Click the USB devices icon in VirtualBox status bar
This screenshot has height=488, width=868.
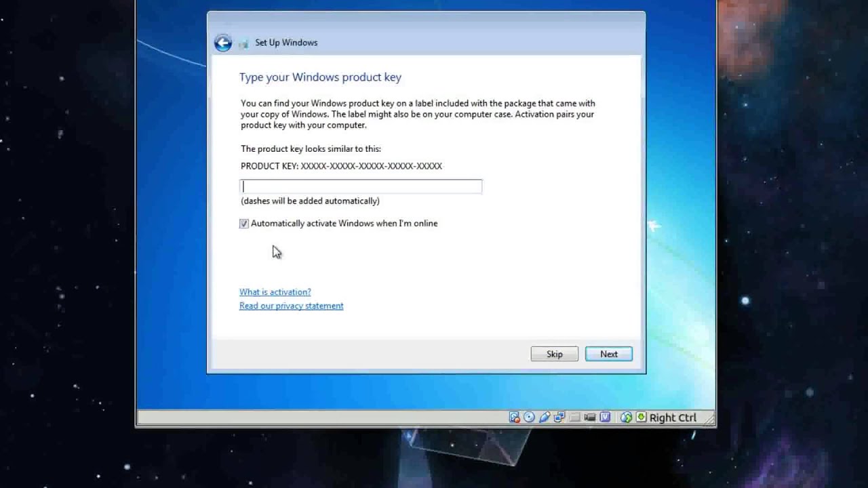coord(545,418)
